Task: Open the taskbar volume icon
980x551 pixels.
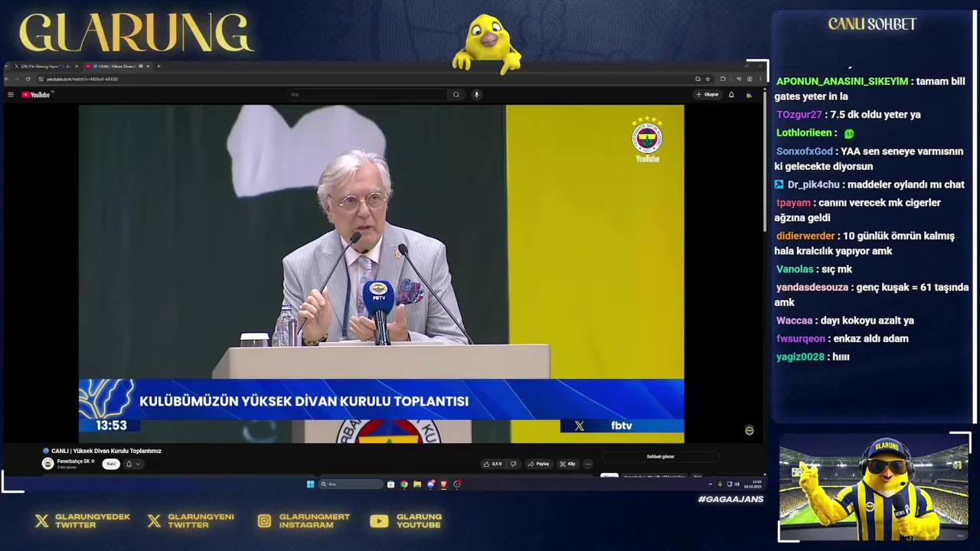Action: 737,484
